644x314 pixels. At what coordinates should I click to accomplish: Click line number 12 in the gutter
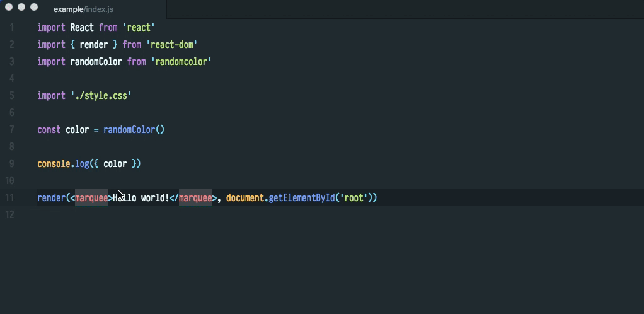[x=10, y=215]
